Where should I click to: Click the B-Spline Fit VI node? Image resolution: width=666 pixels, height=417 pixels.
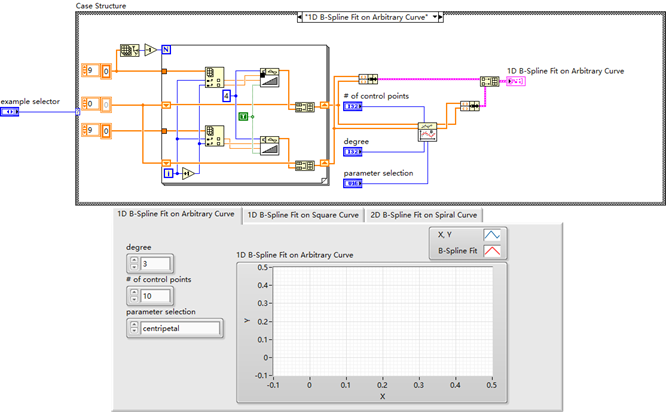click(x=428, y=133)
